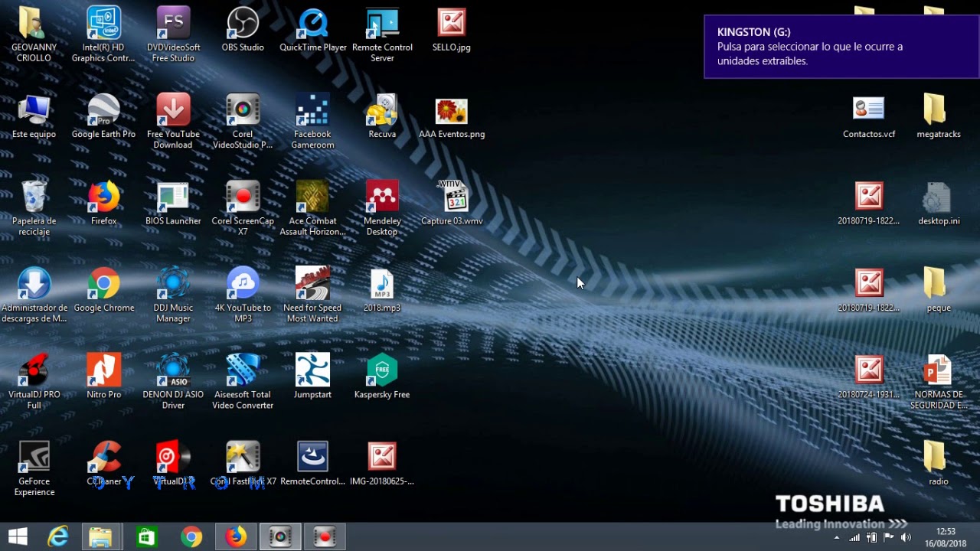Open Internet Explorer from taskbar
Viewport: 980px width, 551px height.
[x=58, y=537]
